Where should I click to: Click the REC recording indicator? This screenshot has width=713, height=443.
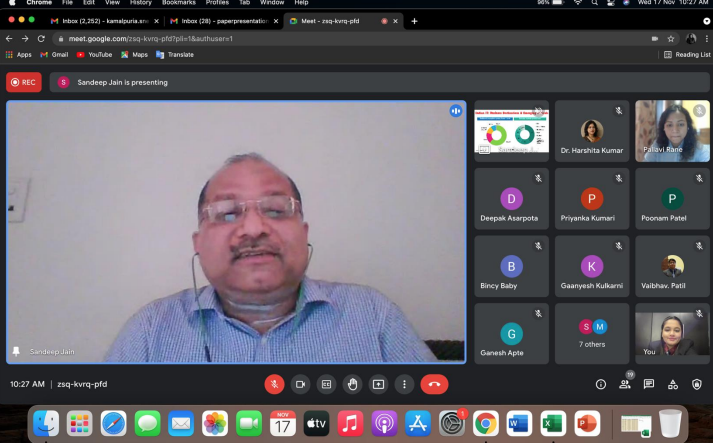(x=24, y=82)
